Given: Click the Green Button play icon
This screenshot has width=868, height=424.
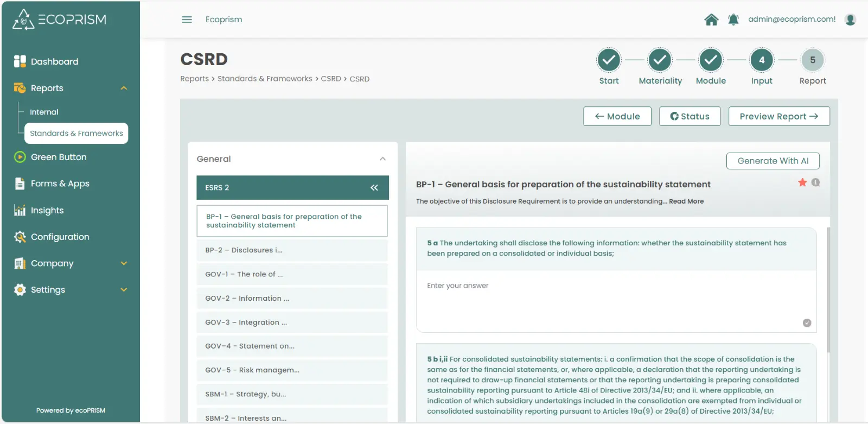Looking at the screenshot, I should click(20, 157).
